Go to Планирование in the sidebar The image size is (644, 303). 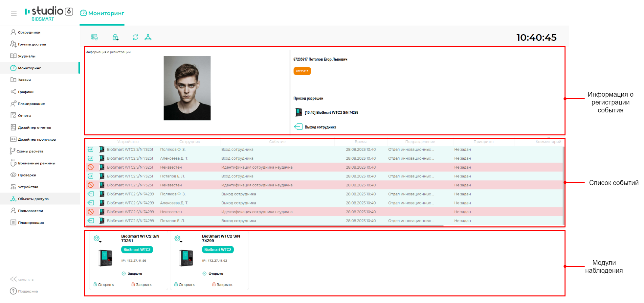coord(40,104)
